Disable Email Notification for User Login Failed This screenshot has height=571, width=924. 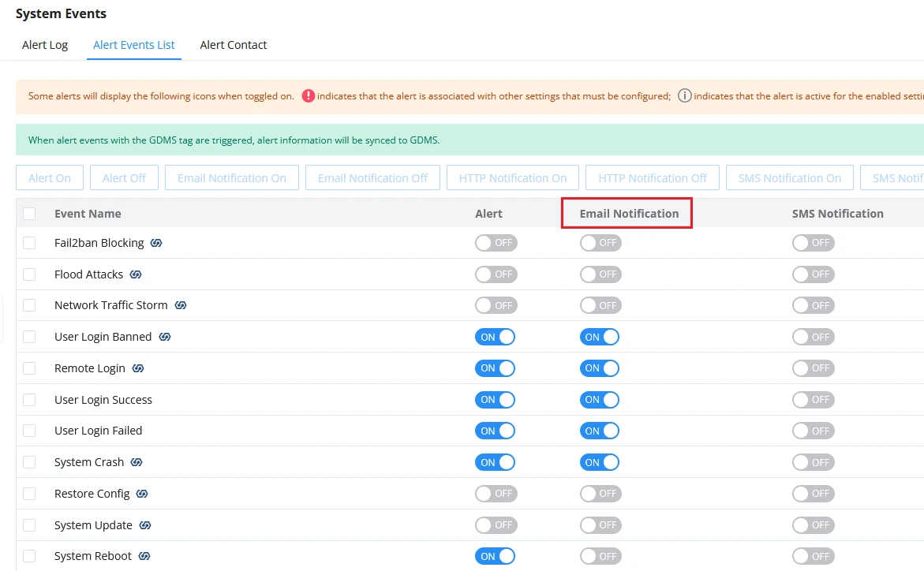[x=600, y=431]
